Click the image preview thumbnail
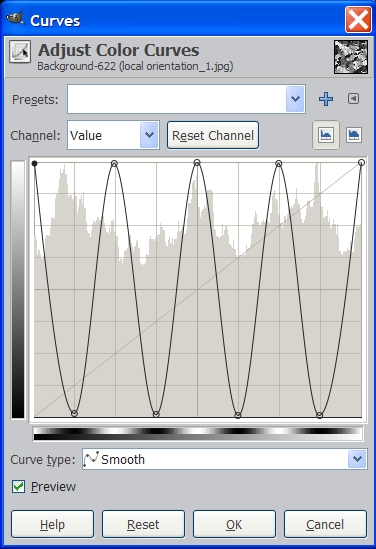This screenshot has height=549, width=376. [351, 57]
